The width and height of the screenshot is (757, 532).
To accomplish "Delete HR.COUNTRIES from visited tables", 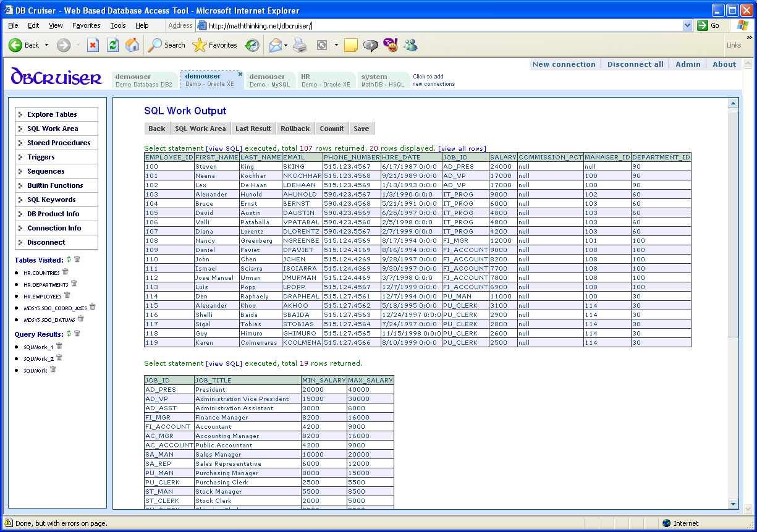I will (66, 272).
